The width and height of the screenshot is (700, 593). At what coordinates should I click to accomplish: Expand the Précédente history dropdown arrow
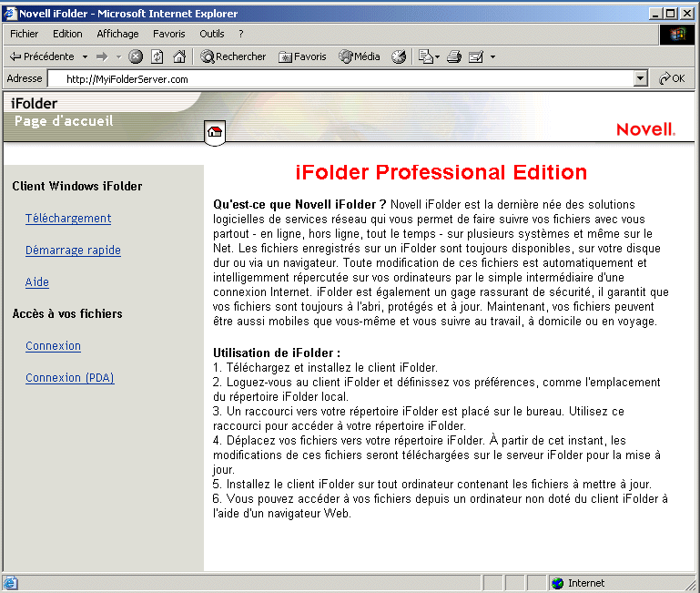(x=85, y=56)
